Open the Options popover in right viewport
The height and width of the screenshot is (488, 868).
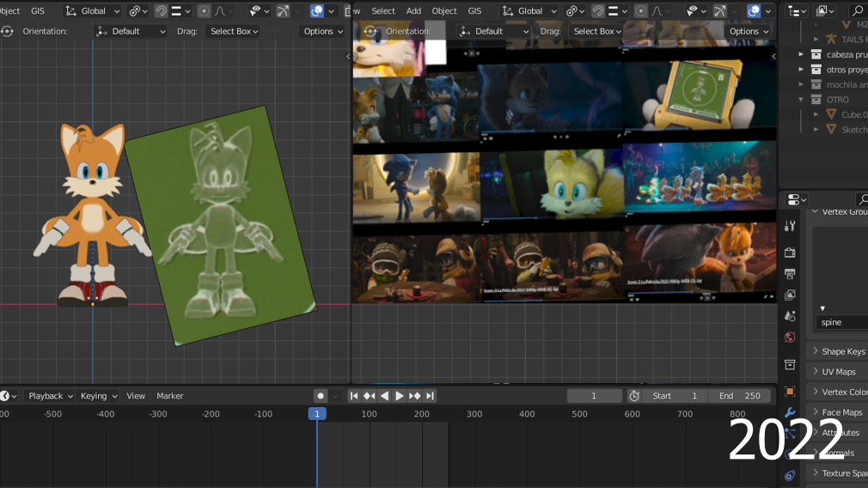[748, 31]
